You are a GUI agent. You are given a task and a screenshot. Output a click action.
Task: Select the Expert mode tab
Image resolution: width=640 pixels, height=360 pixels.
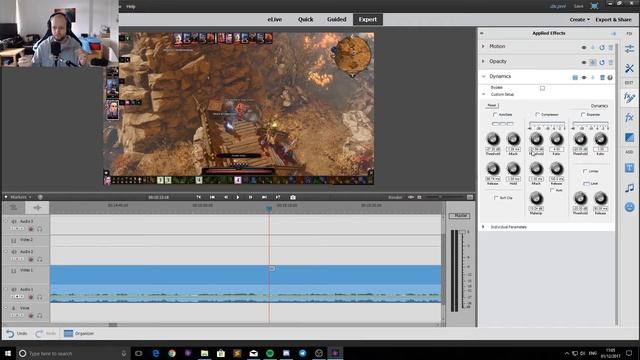point(368,19)
